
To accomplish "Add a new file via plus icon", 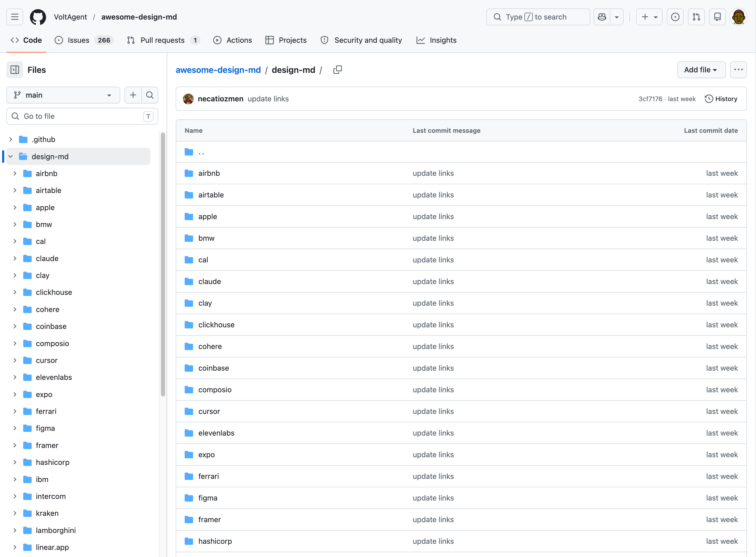I will point(133,95).
